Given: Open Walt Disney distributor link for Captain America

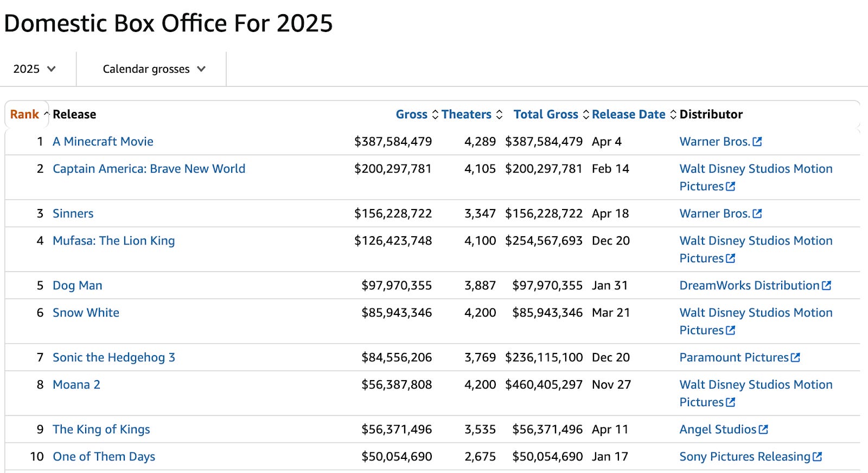Looking at the screenshot, I should pyautogui.click(x=756, y=177).
